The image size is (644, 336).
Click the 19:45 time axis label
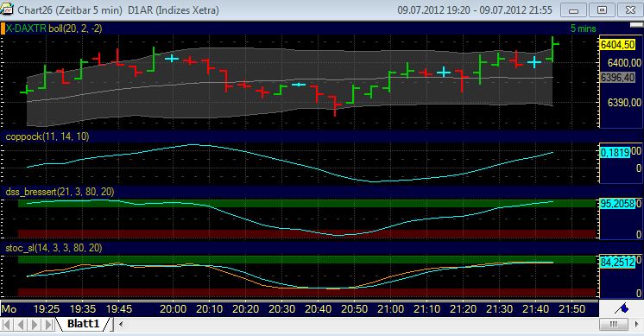click(119, 309)
